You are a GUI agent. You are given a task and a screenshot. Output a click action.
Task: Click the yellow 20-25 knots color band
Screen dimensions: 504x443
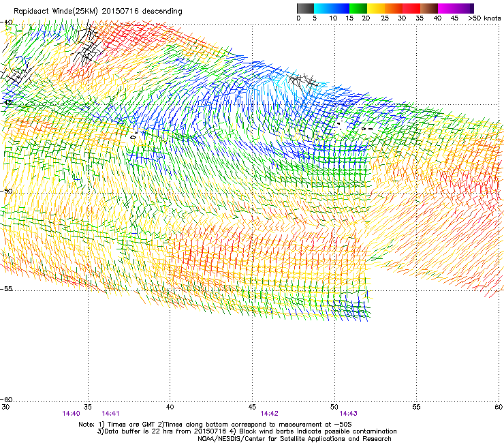(376, 8)
